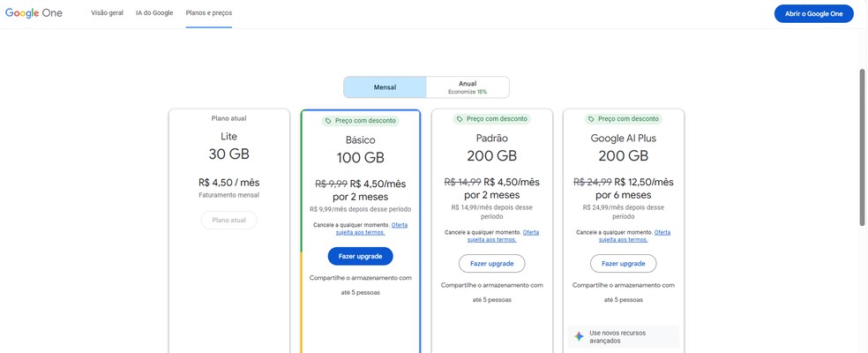
Task: Click the Google One logo
Action: click(x=34, y=13)
